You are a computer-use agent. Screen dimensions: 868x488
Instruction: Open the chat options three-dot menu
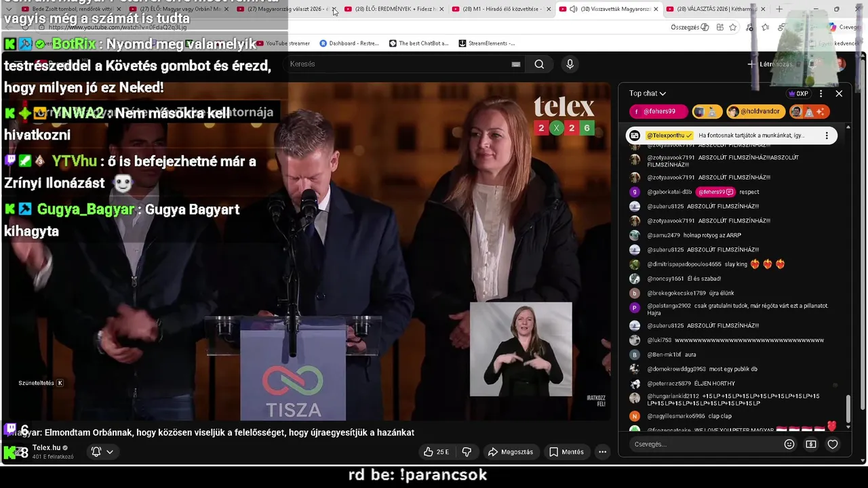821,94
